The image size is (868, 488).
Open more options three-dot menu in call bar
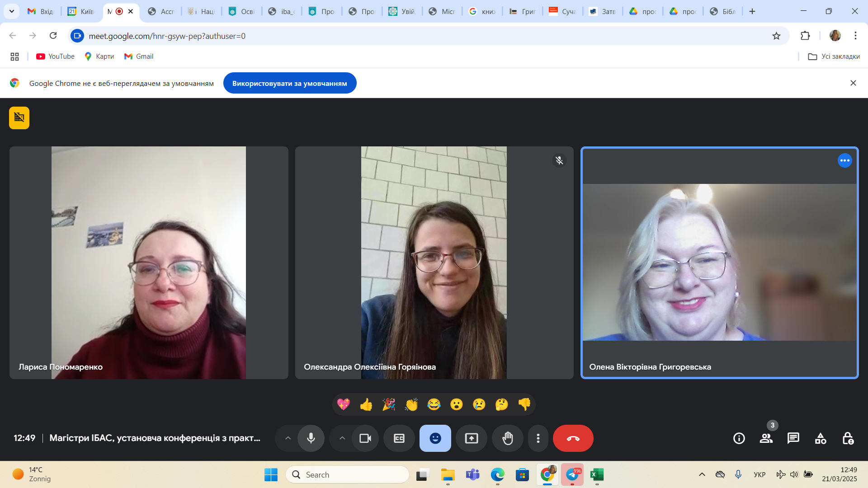tap(538, 438)
